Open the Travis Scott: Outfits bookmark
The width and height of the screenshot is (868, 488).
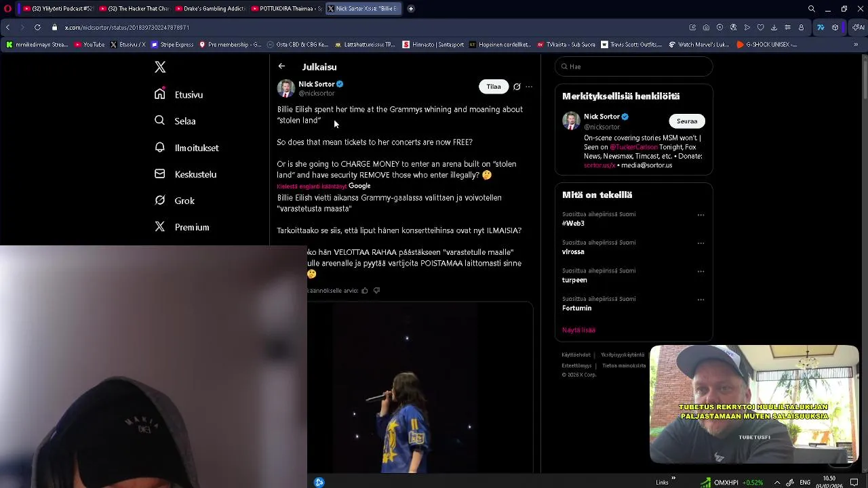tap(631, 45)
